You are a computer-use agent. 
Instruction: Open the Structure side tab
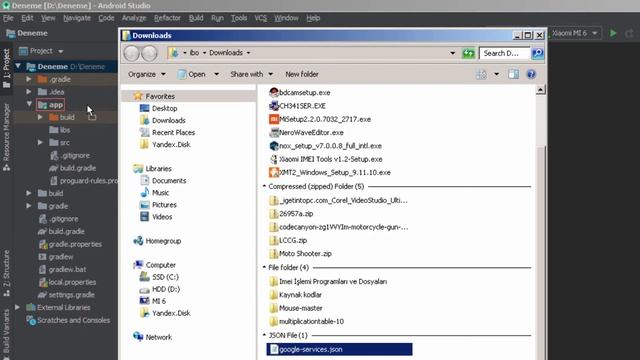(6, 273)
